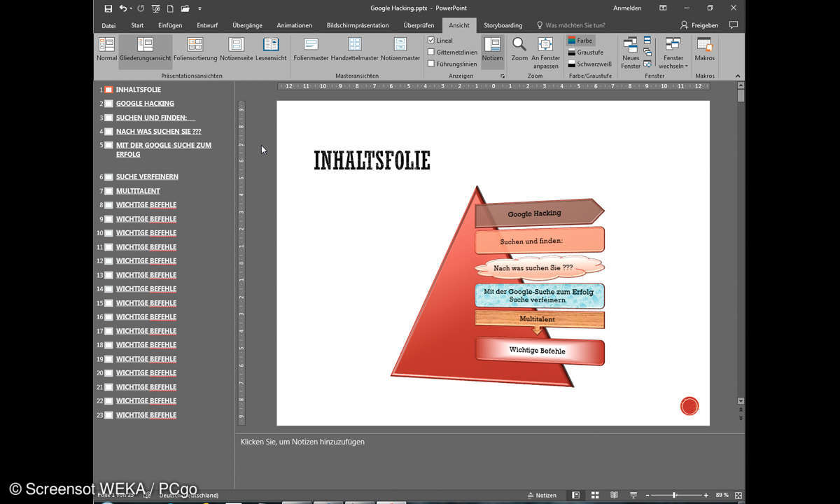Screen dimensions: 840x504
Task: Fit slide with An Fenster anpassen
Action: pos(545,53)
